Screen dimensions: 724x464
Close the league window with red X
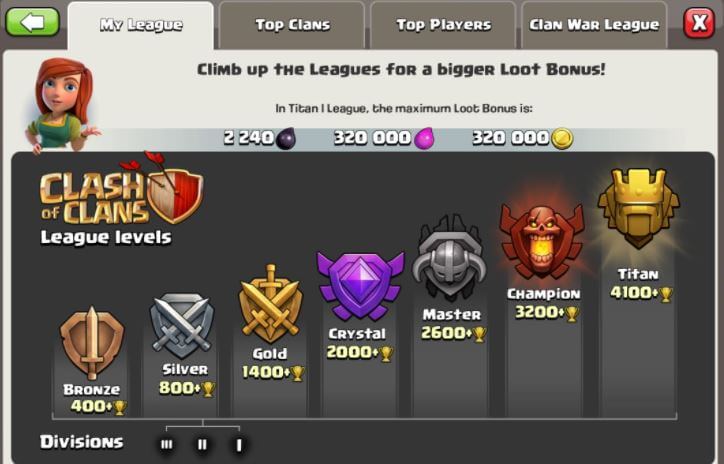(x=699, y=22)
